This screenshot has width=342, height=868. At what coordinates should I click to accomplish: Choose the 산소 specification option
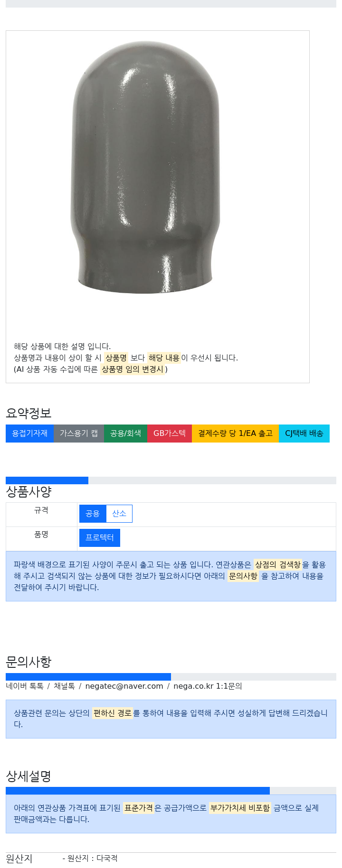119,514
